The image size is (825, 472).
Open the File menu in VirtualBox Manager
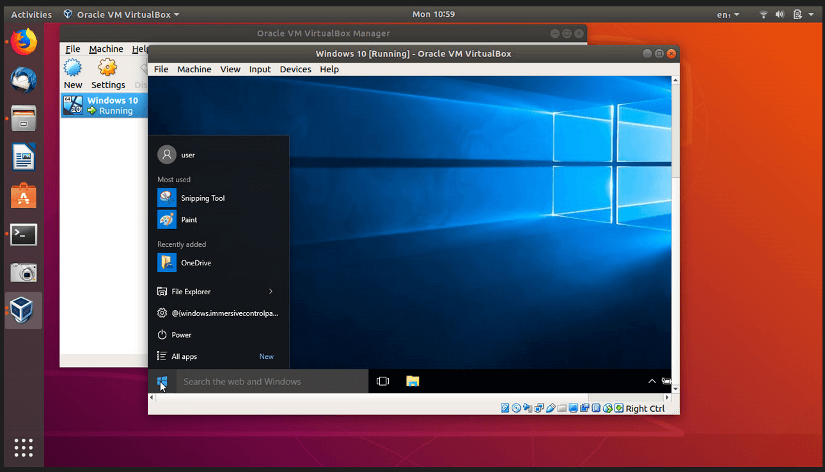click(73, 49)
